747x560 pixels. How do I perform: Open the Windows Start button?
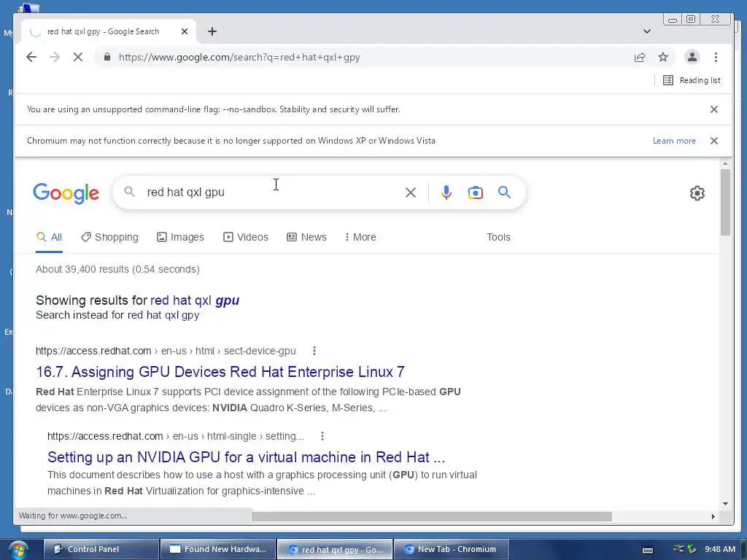18,550
